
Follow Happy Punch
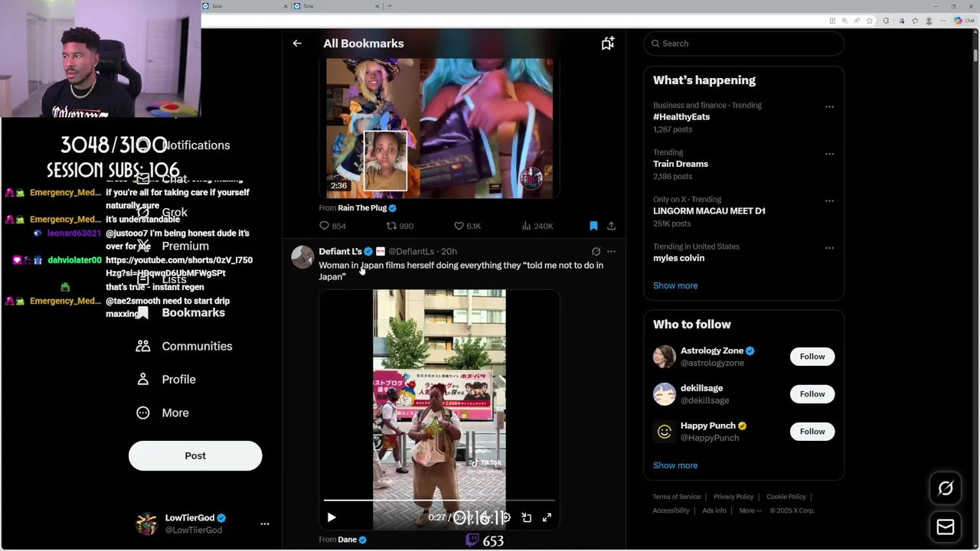pyautogui.click(x=812, y=432)
